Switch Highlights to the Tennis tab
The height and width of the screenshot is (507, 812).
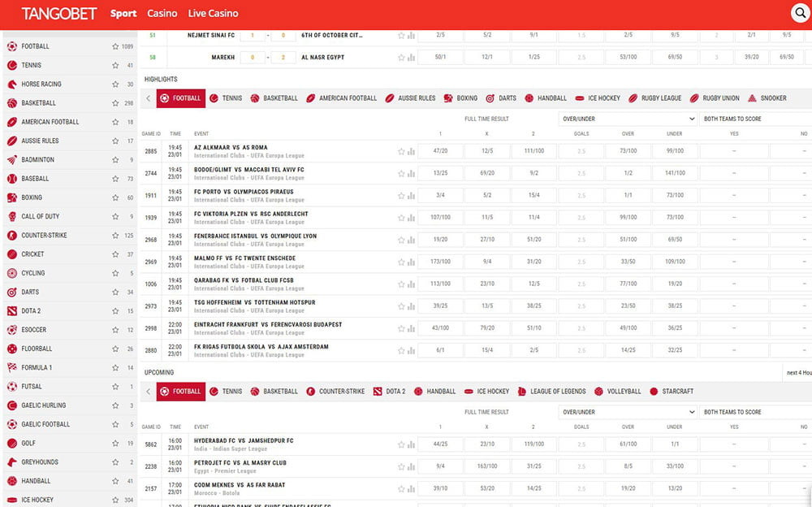click(226, 98)
